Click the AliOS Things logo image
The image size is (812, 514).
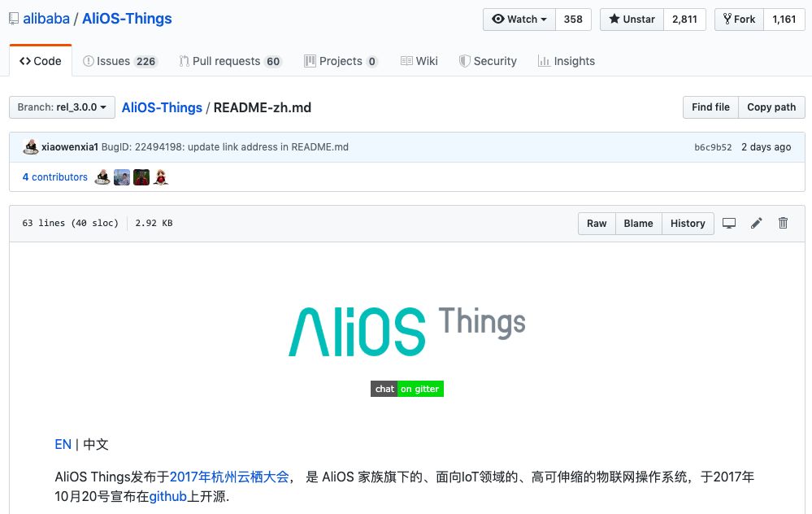[407, 332]
